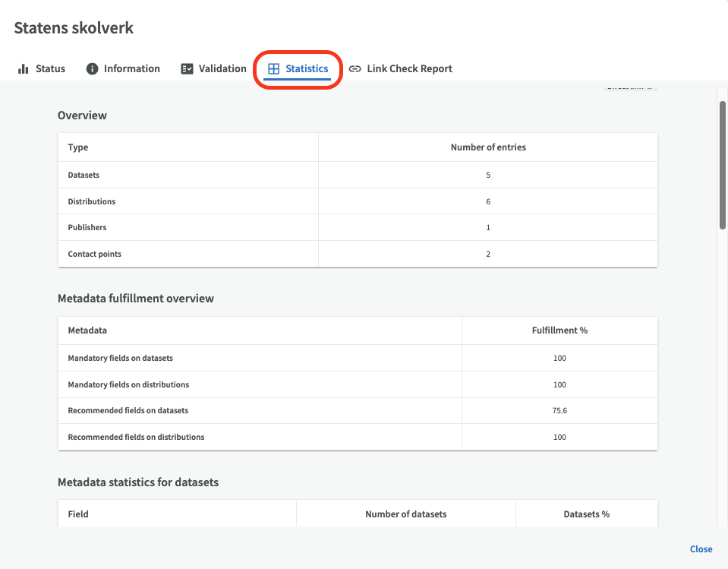This screenshot has width=728, height=569.
Task: Select Recommended fields on datasets row
Action: [128, 410]
